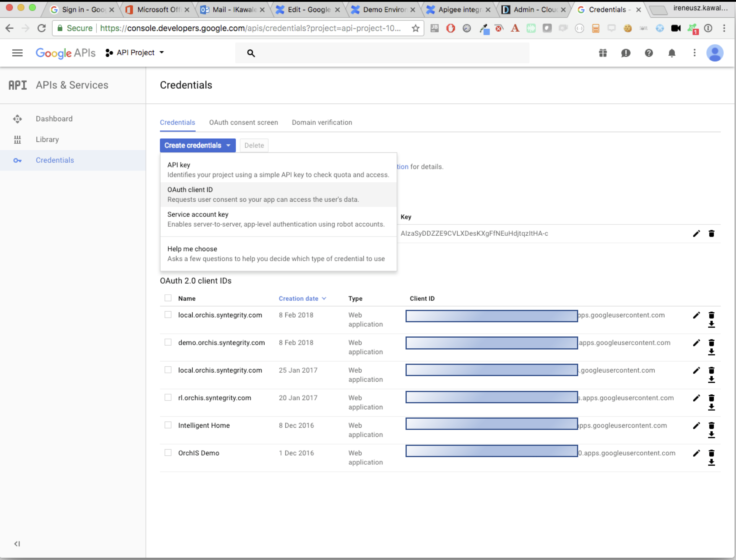Open the Intelligent Home client name
The width and height of the screenshot is (736, 560).
(x=204, y=425)
